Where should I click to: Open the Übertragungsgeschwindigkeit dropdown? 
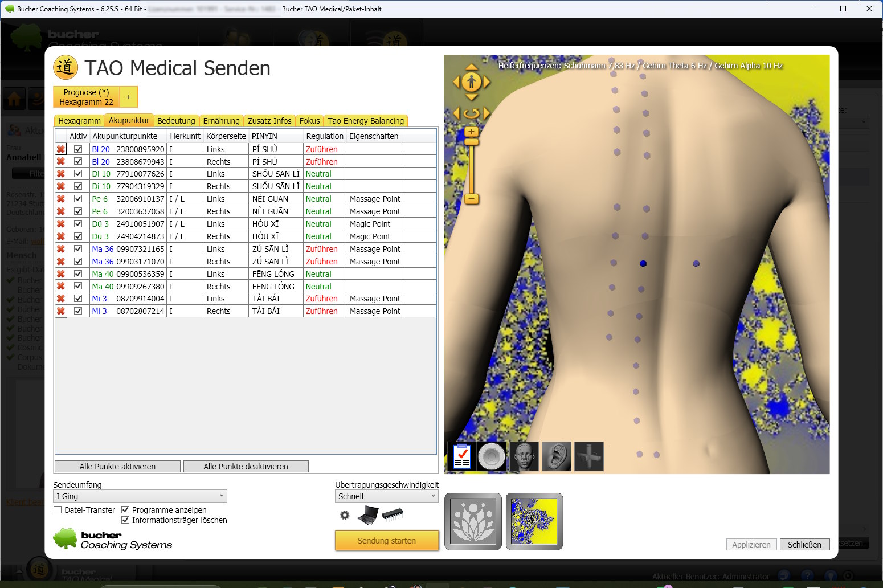[387, 496]
